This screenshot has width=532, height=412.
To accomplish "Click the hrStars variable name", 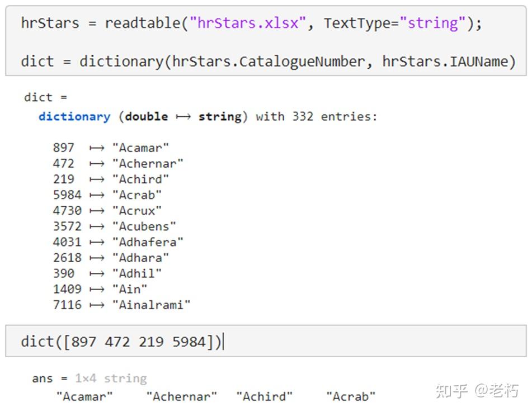I will pyautogui.click(x=49, y=23).
